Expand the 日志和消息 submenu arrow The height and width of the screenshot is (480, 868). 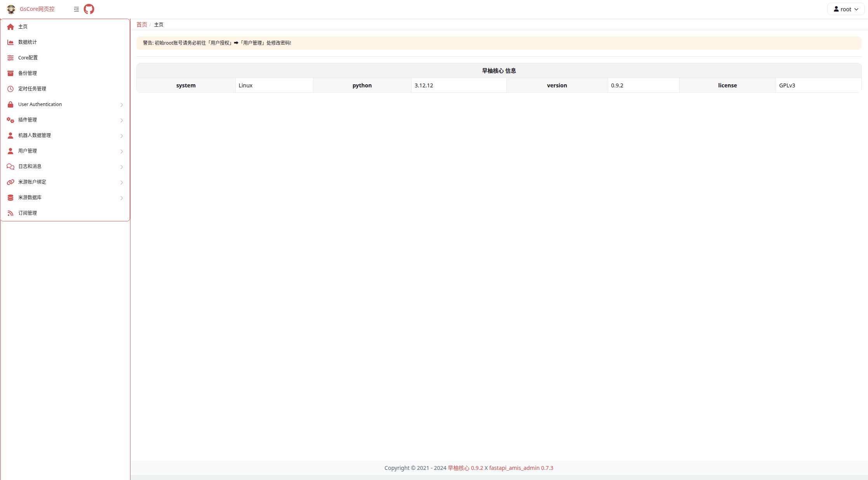coord(122,167)
